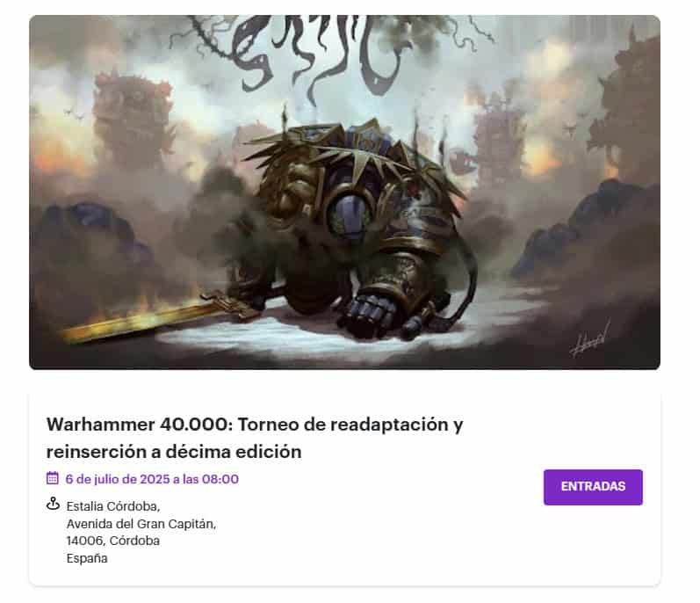This screenshot has height=603, width=700.
Task: Click the title line 'reinserción a décima edición'
Action: coord(174,452)
